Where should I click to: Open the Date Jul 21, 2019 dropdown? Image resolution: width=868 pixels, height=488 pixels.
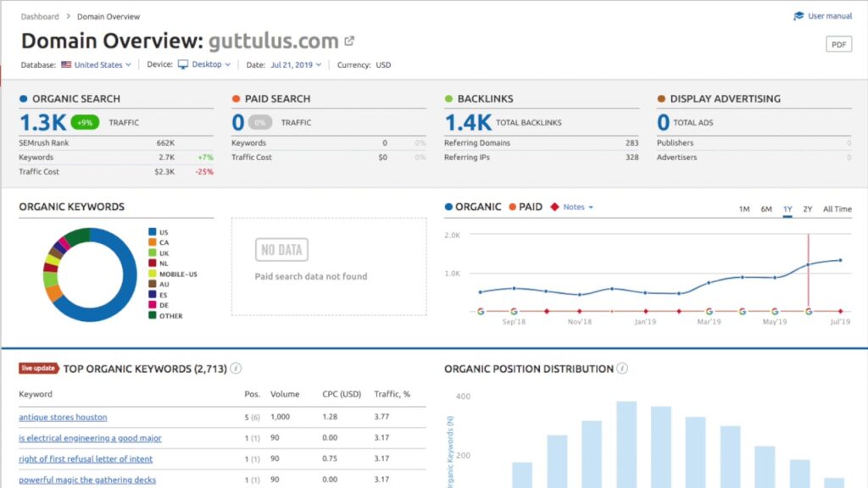pyautogui.click(x=296, y=64)
